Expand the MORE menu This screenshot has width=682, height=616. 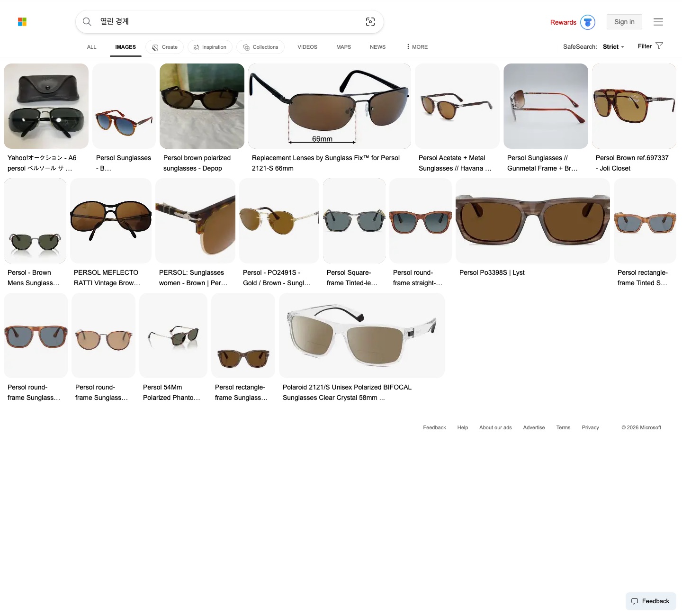[x=417, y=47]
